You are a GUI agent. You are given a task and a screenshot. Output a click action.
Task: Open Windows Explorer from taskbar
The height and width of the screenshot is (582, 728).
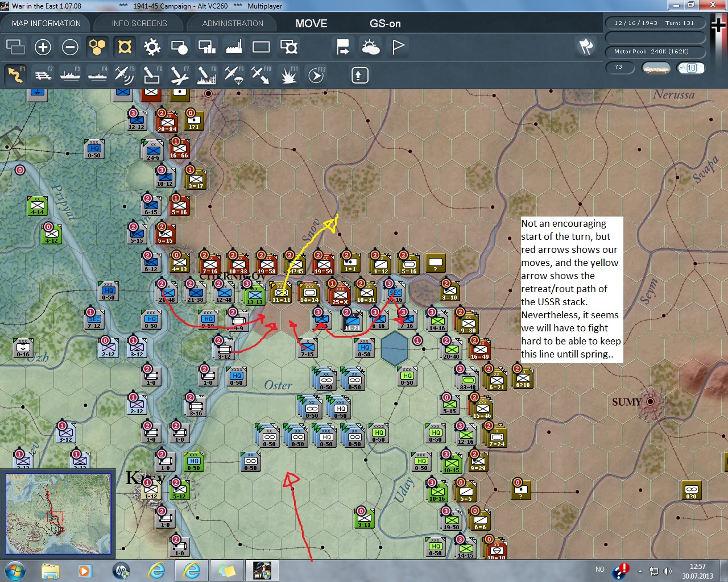click(x=51, y=570)
